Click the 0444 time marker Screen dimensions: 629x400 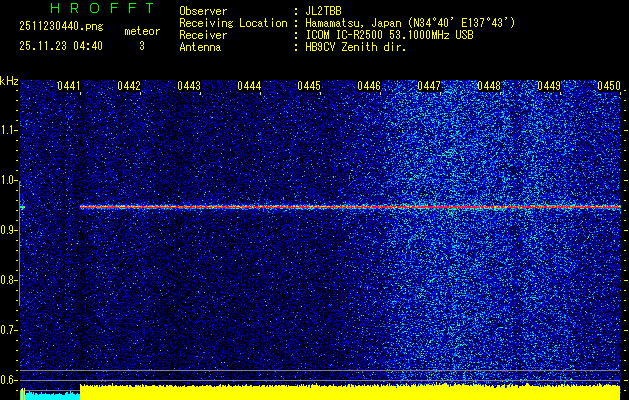(249, 87)
